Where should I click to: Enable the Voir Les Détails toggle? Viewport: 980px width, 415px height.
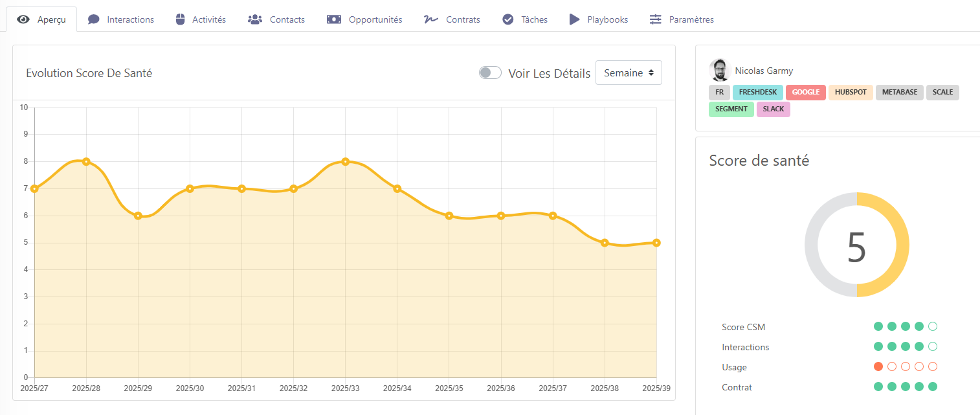pos(490,73)
